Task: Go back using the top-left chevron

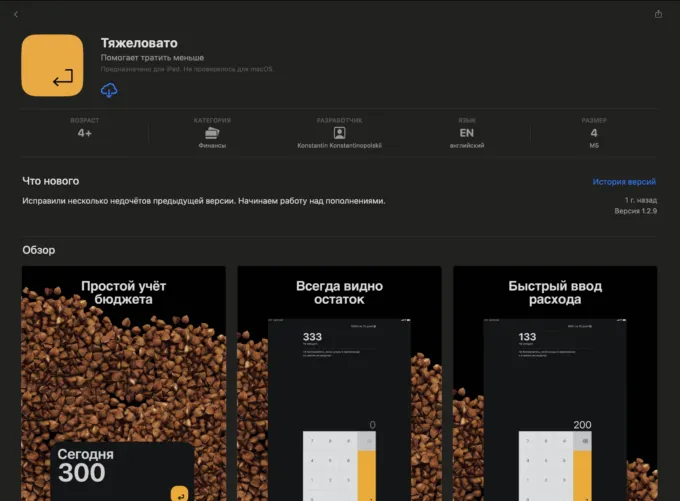Action: click(x=16, y=14)
